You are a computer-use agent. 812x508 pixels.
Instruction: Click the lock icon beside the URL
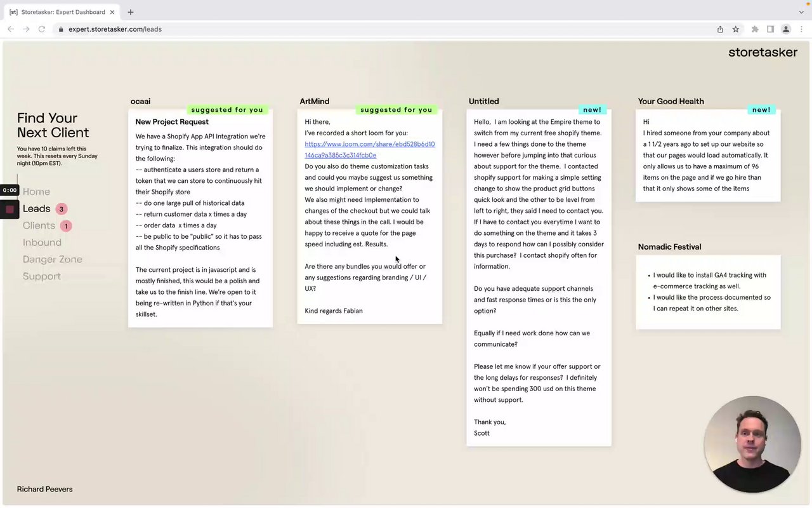(x=61, y=29)
